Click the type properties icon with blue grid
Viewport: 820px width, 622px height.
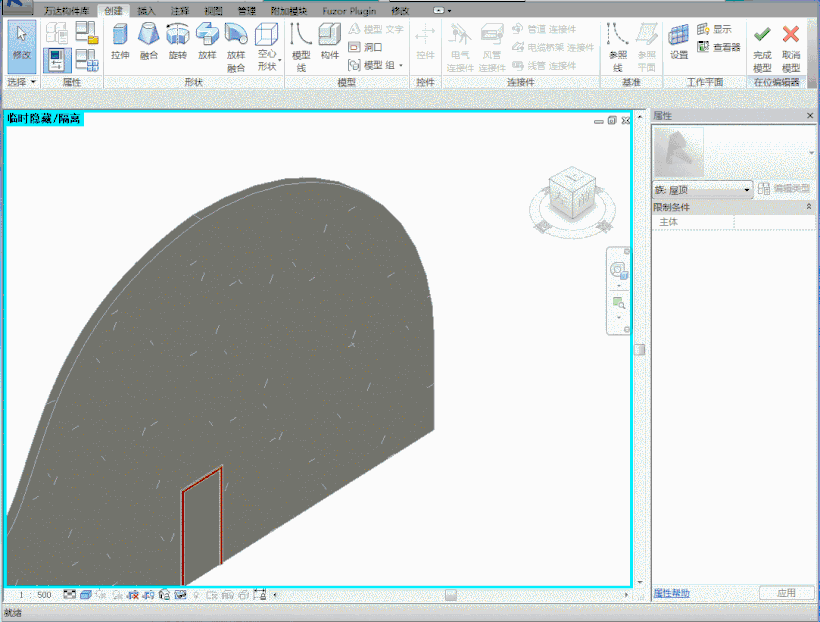click(86, 60)
